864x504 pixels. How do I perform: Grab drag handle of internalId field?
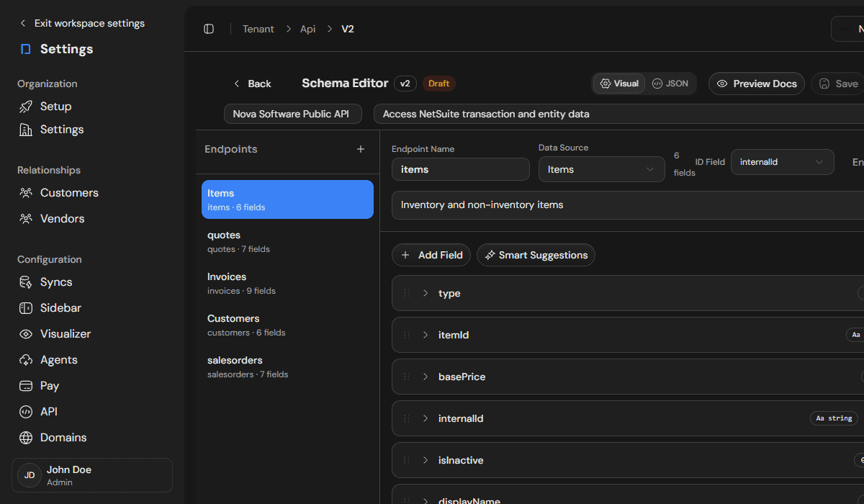406,418
